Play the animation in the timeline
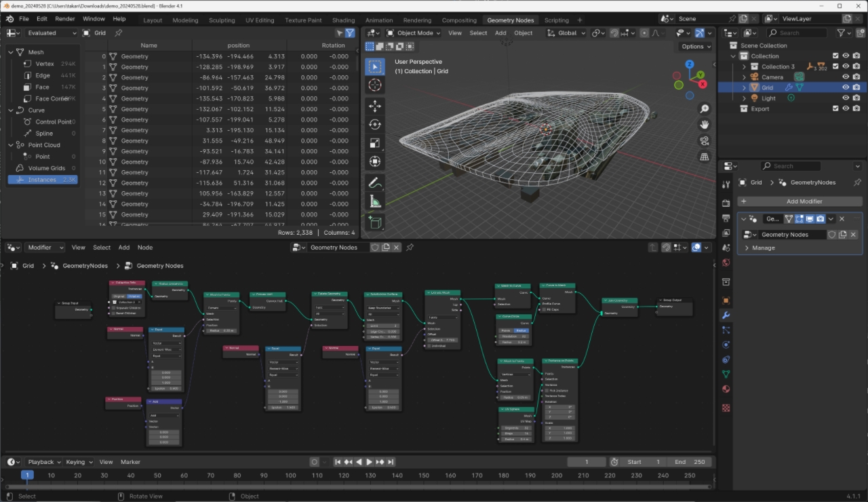This screenshot has height=502, width=868. (x=370, y=462)
